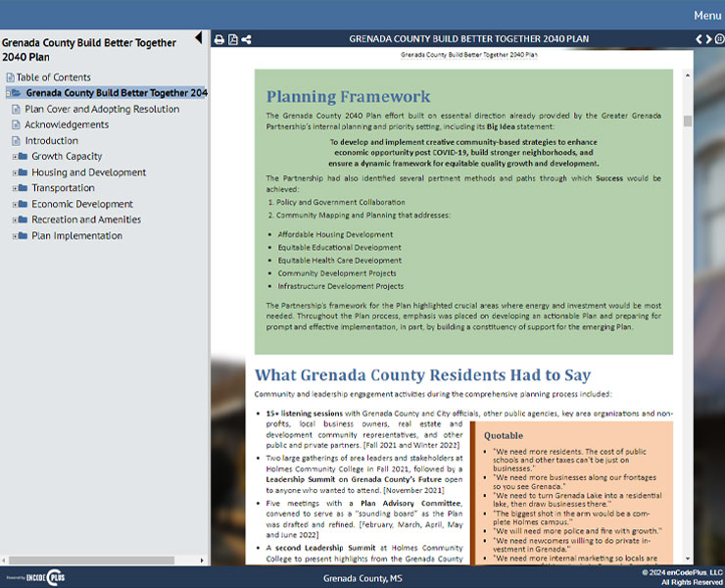Click the Transportation folder icon
Image resolution: width=725 pixels, height=588 pixels.
click(23, 188)
